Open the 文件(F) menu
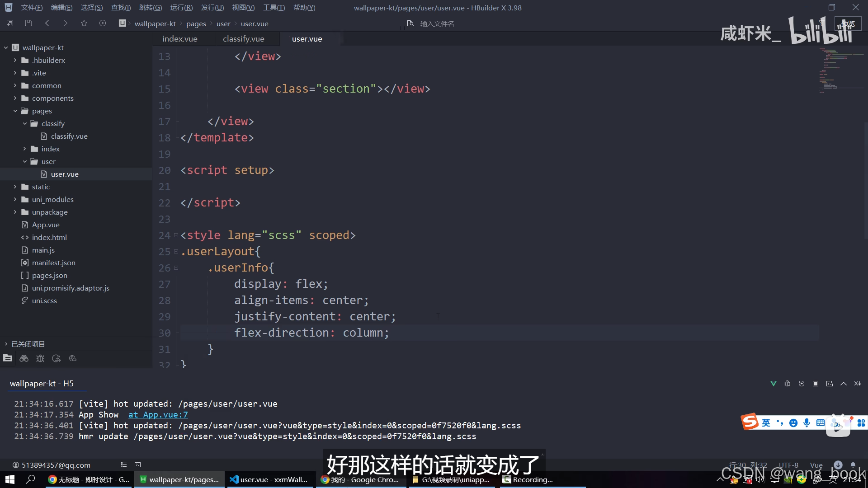Viewport: 868px width, 488px height. pyautogui.click(x=32, y=8)
